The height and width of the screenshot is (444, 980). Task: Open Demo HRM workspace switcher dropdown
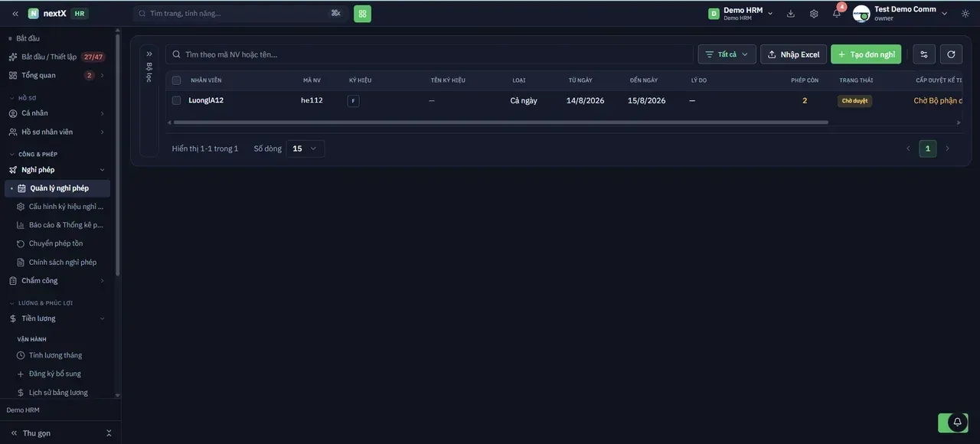click(740, 14)
